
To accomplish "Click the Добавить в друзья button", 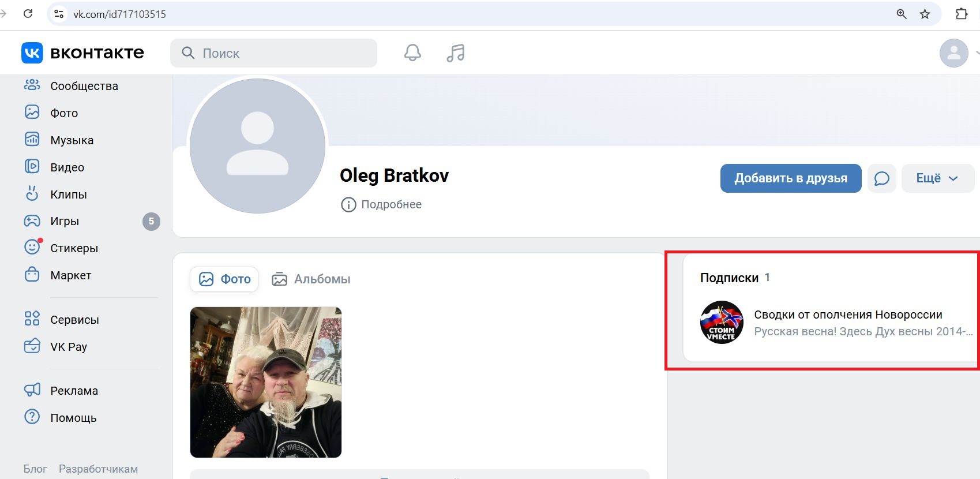I will [791, 178].
